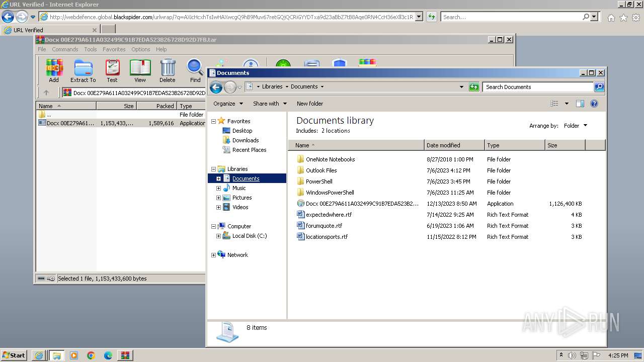Collapse the Libraries tree group
The image size is (644, 362).
pyautogui.click(x=213, y=169)
